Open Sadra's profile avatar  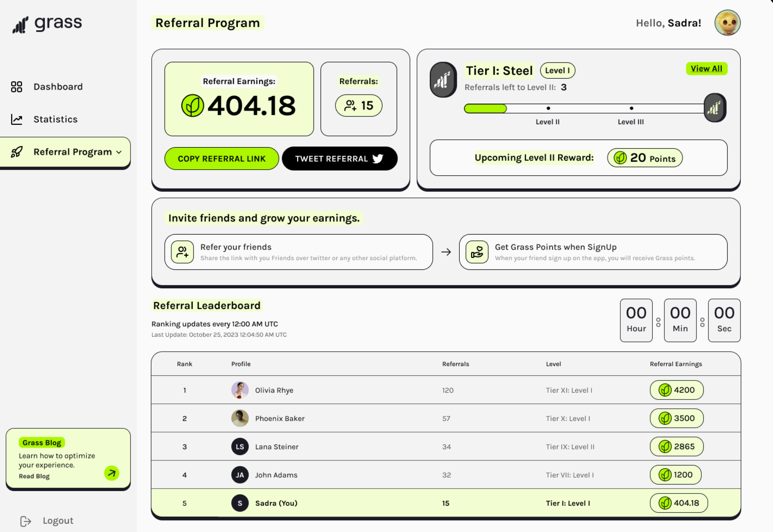727,23
